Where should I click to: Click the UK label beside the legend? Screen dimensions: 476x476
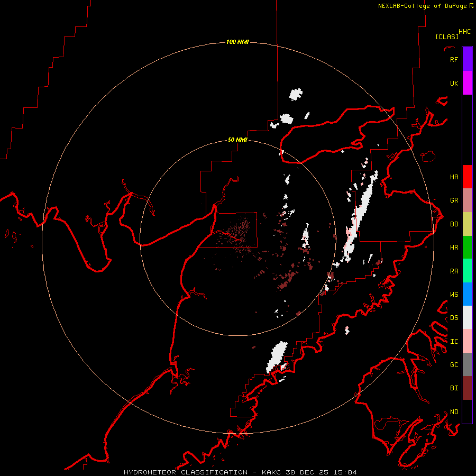point(454,83)
